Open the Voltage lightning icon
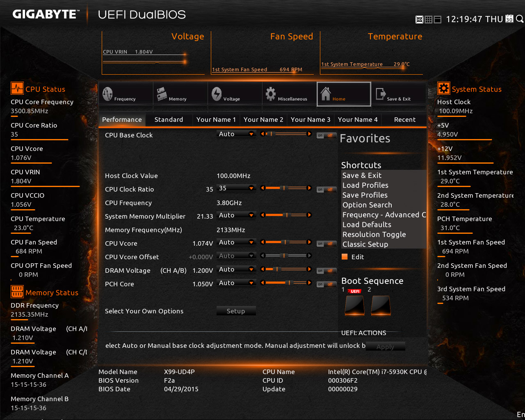Viewport: 525px width, 420px height. [x=217, y=94]
